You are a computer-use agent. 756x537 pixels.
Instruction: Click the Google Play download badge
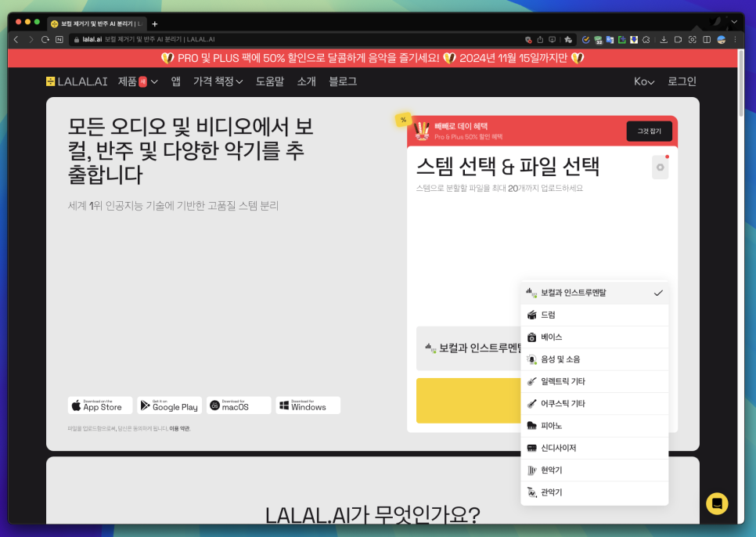coord(170,405)
